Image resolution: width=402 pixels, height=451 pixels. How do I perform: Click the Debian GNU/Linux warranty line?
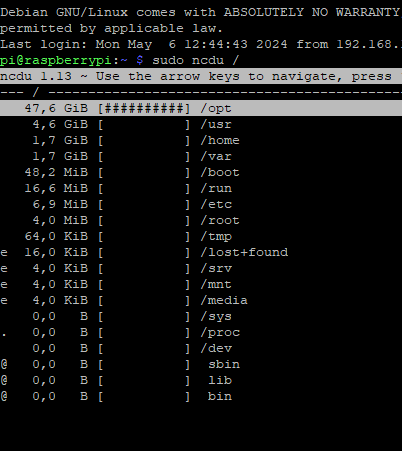click(201, 12)
